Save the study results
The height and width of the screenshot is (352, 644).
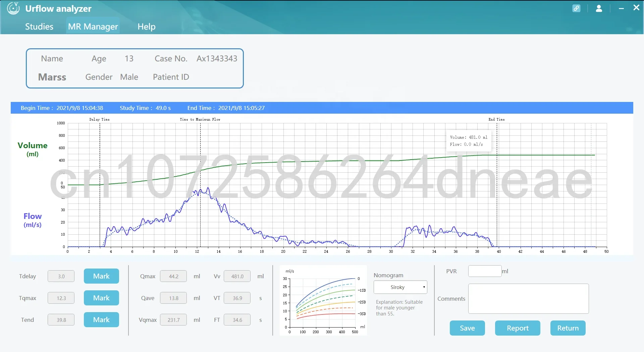pos(467,328)
